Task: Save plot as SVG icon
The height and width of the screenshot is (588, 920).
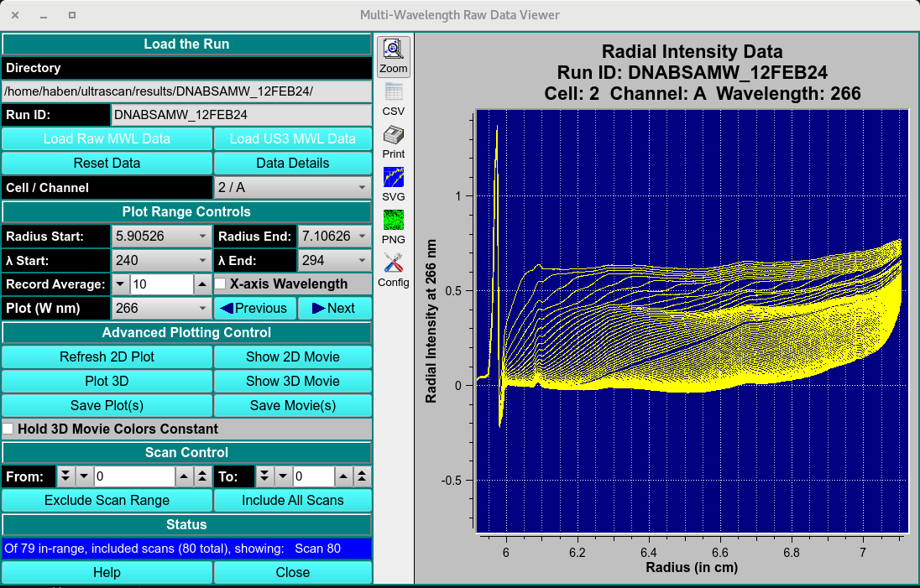Action: coord(393,185)
